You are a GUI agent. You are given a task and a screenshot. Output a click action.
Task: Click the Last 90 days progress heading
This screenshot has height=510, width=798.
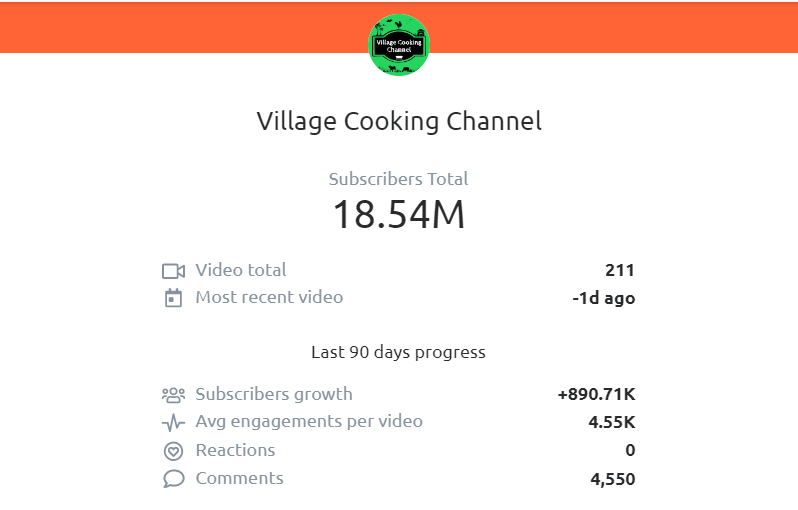click(398, 352)
